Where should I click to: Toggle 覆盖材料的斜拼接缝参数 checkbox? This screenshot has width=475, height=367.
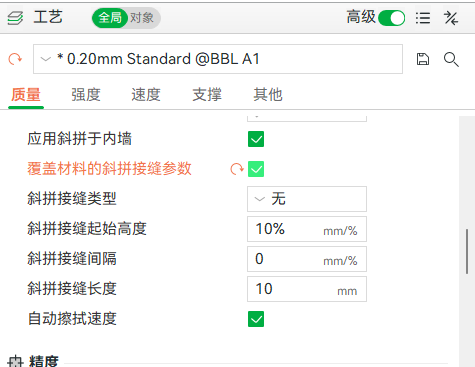tap(256, 169)
